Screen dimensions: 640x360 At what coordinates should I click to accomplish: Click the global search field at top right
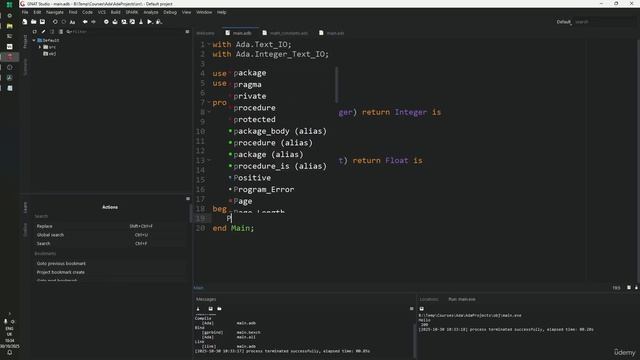(x=604, y=22)
